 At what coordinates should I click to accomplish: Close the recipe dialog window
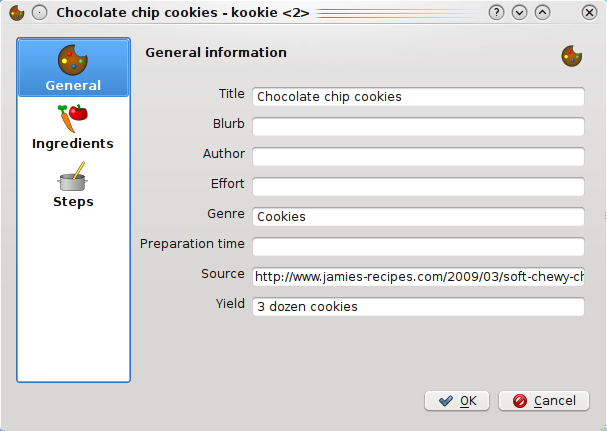tap(589, 13)
